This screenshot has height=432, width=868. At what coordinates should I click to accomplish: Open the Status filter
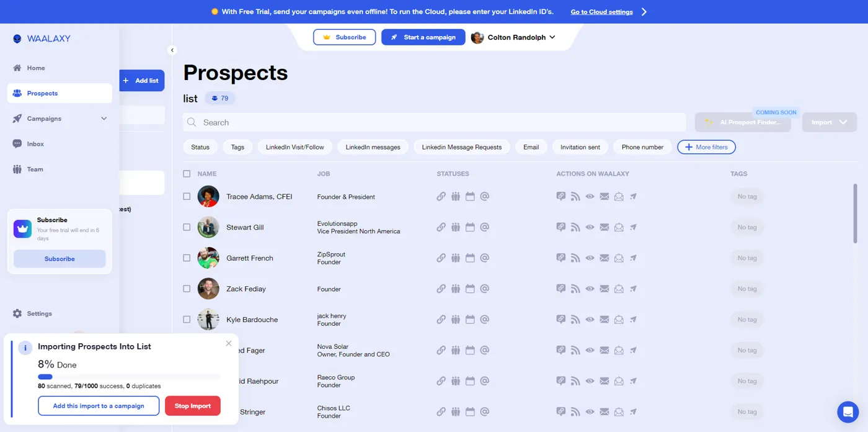200,147
